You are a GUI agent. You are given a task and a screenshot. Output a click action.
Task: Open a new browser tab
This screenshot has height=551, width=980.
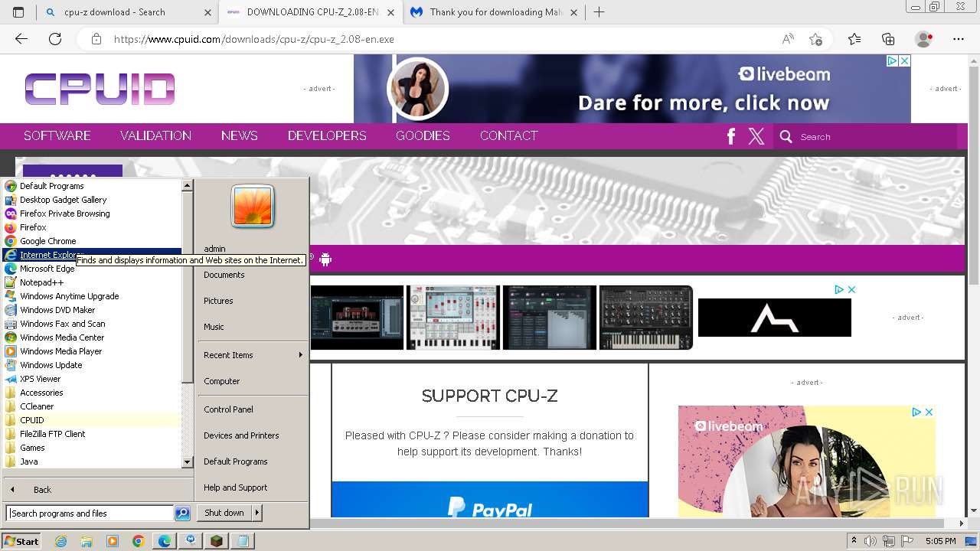[599, 12]
